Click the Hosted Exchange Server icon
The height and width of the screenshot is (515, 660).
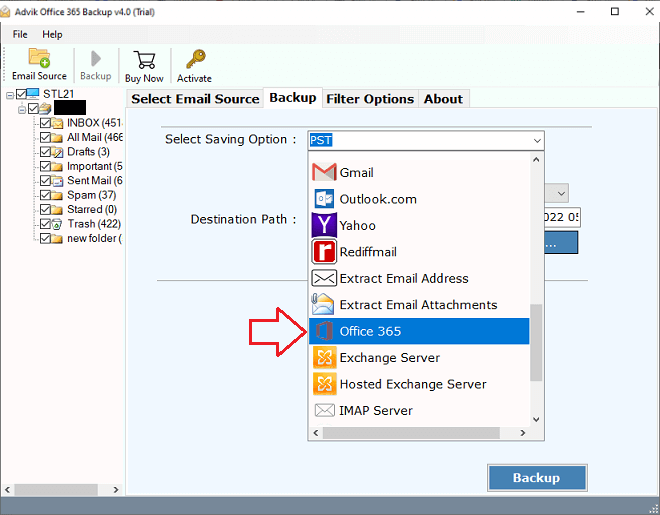tap(325, 384)
